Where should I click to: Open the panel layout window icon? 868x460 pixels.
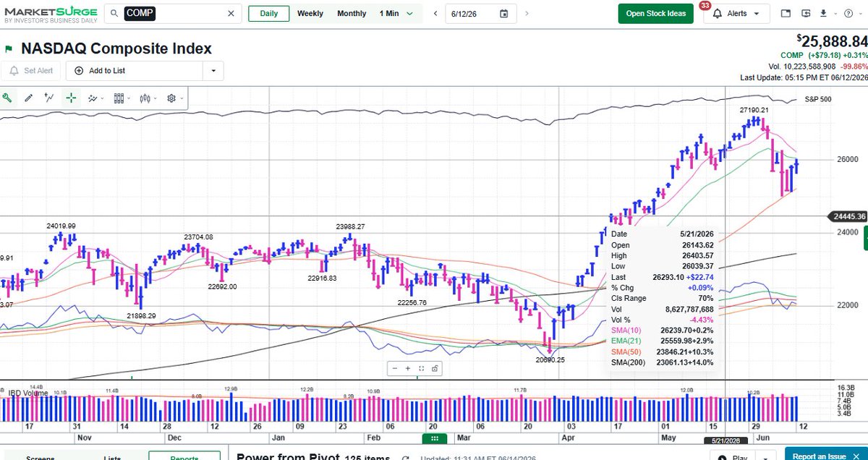786,13
